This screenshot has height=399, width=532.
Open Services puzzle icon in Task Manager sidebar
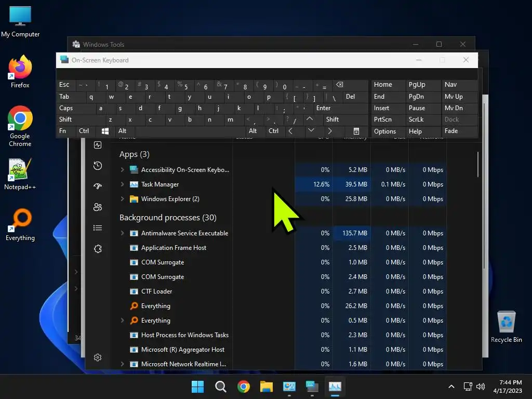pos(98,249)
